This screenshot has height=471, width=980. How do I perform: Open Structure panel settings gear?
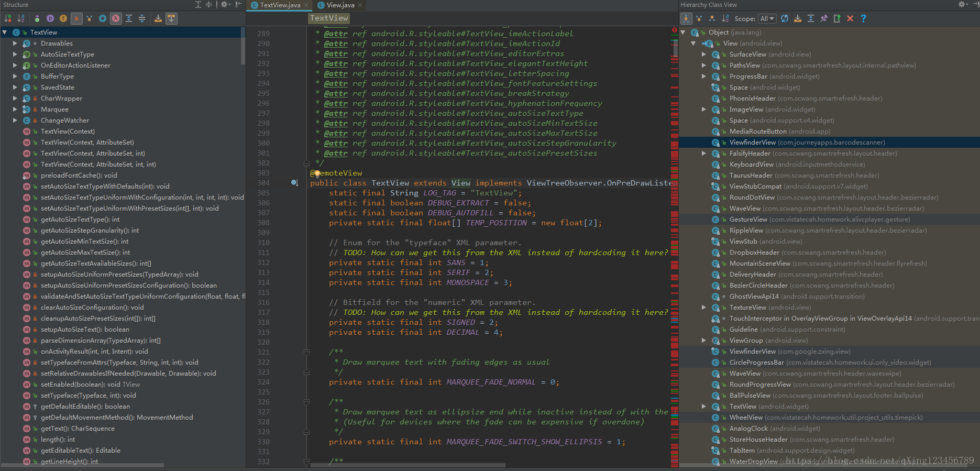[225, 4]
